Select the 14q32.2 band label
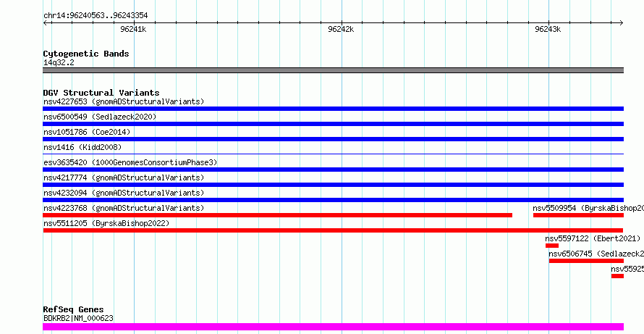The width and height of the screenshot is (644, 334). click(59, 63)
